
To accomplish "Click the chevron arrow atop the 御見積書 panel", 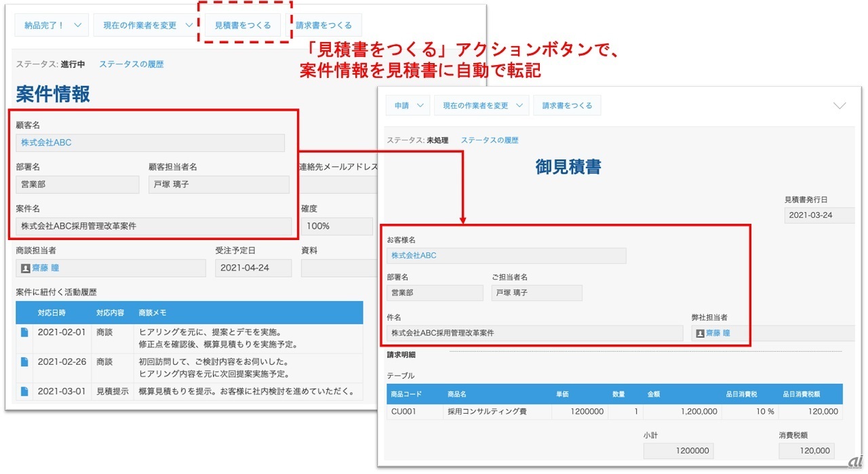I will [840, 106].
